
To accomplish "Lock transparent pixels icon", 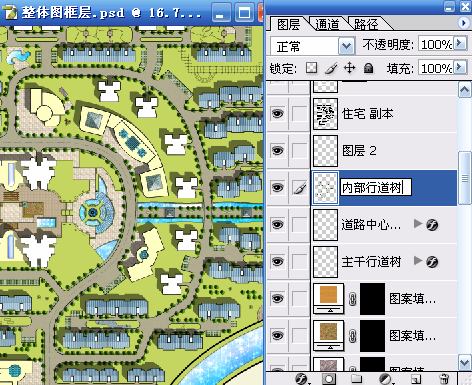I will pos(311,68).
